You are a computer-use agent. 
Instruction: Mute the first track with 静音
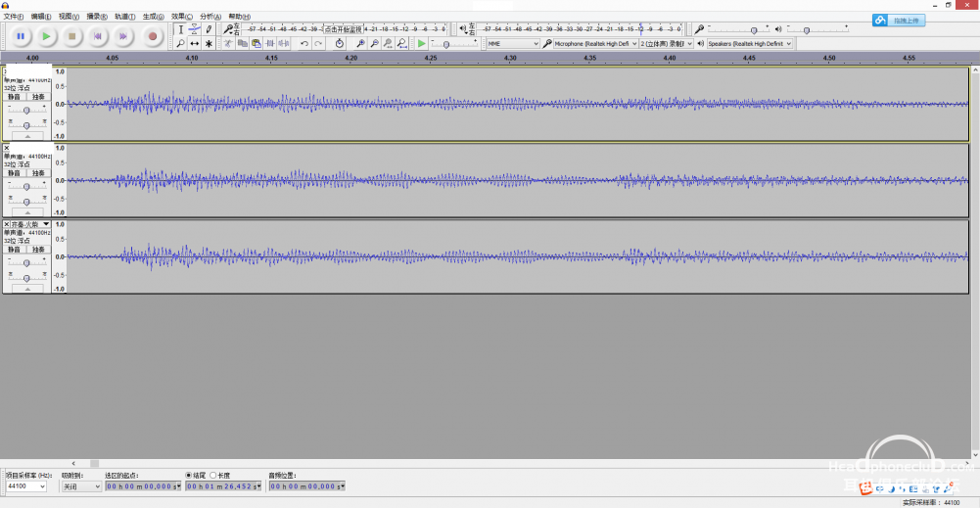(x=15, y=97)
